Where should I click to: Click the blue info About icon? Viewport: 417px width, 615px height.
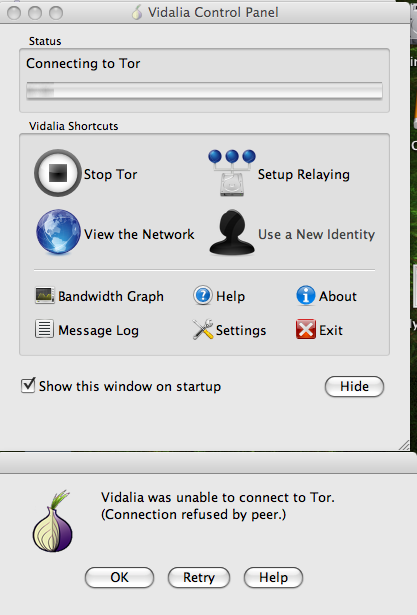(x=306, y=295)
